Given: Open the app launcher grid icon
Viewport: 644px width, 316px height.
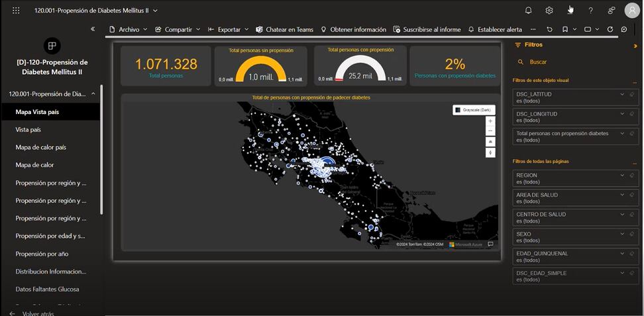Looking at the screenshot, I should click(x=16, y=11).
